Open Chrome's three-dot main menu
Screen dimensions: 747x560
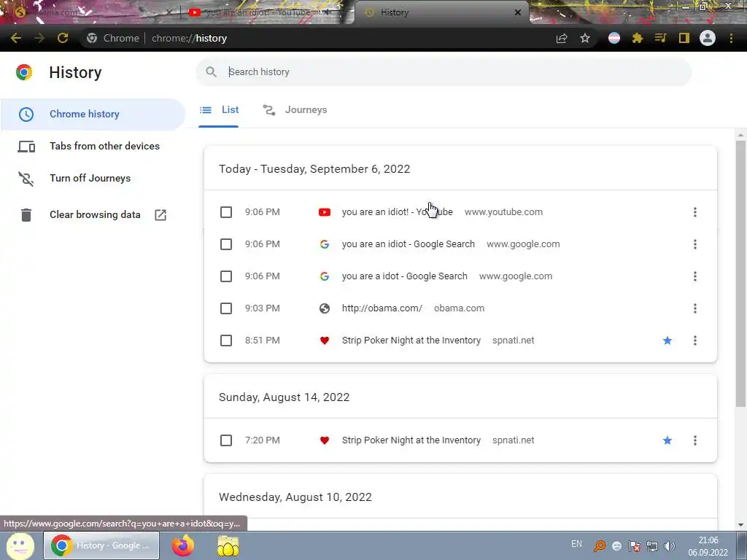[x=731, y=38]
